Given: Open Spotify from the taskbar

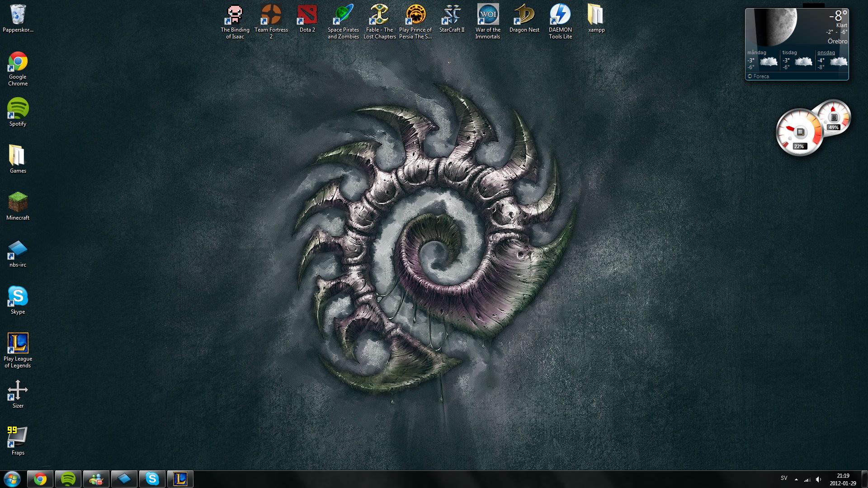Looking at the screenshot, I should click(68, 479).
